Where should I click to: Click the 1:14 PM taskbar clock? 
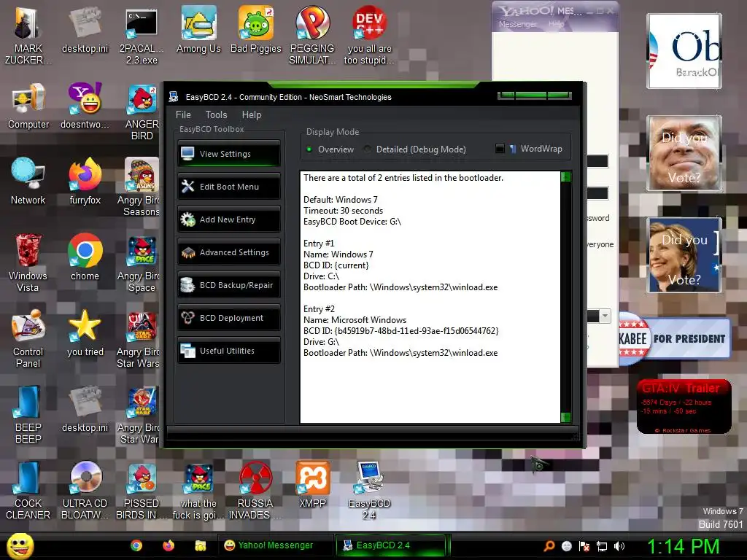click(683, 546)
